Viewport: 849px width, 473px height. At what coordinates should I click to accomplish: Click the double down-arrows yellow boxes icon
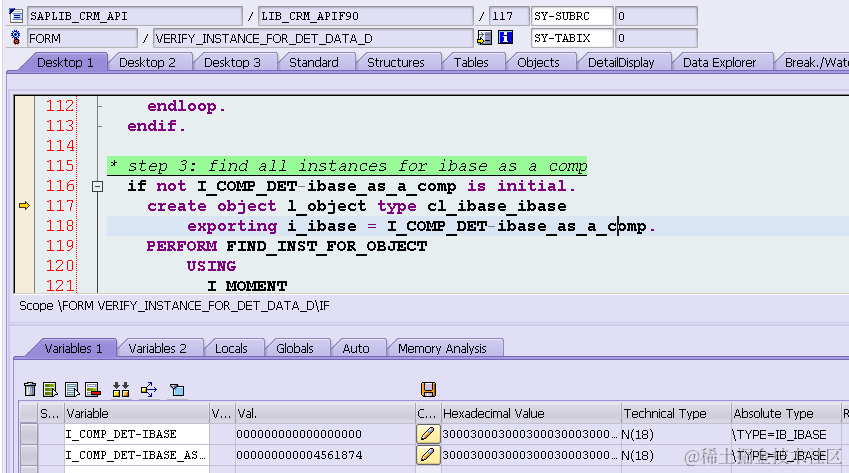(121, 389)
